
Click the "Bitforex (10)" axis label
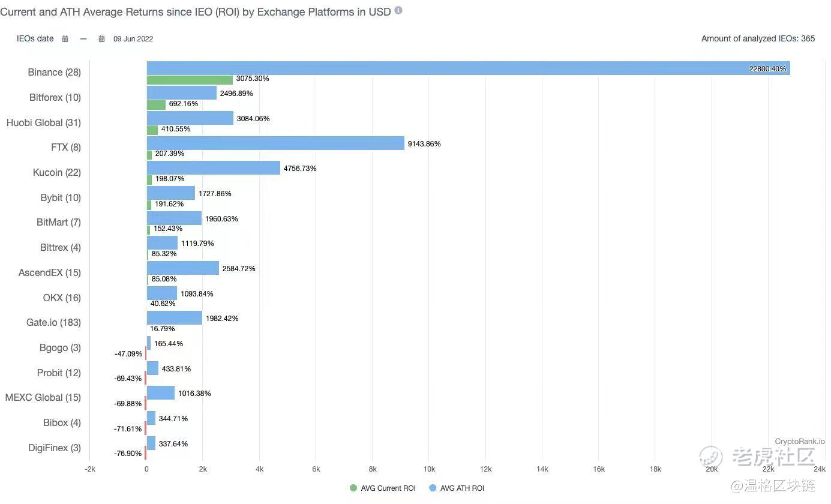pos(55,98)
